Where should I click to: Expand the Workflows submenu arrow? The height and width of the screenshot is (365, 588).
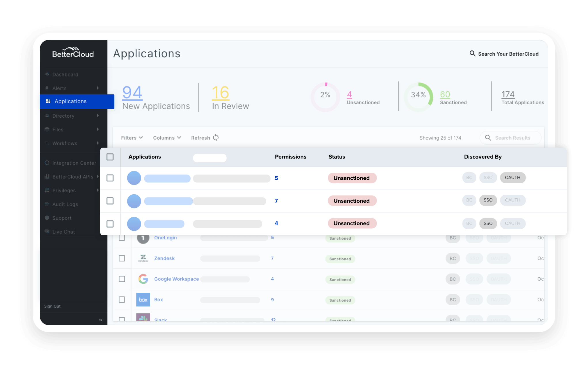click(98, 143)
